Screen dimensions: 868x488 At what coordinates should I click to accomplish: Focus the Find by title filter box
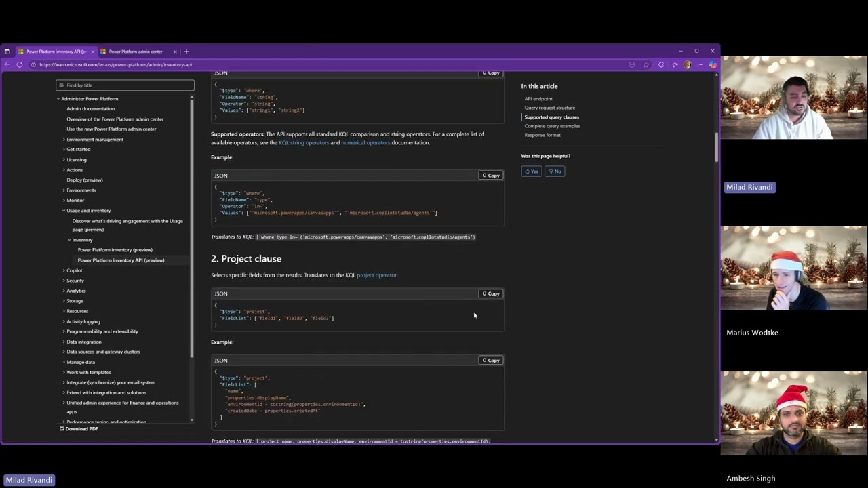point(125,85)
